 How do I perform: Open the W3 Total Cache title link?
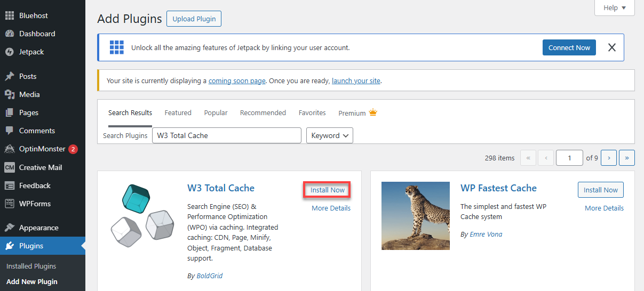[x=221, y=188]
